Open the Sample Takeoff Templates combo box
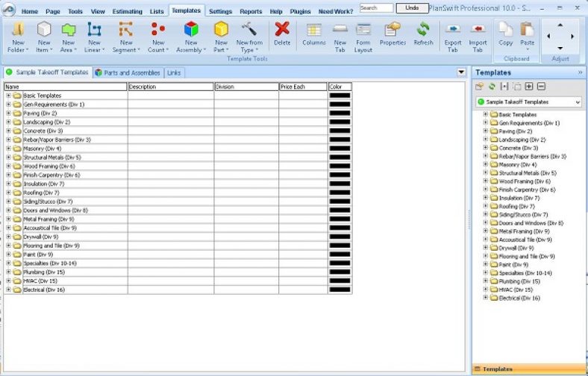588x376 pixels. 529,102
